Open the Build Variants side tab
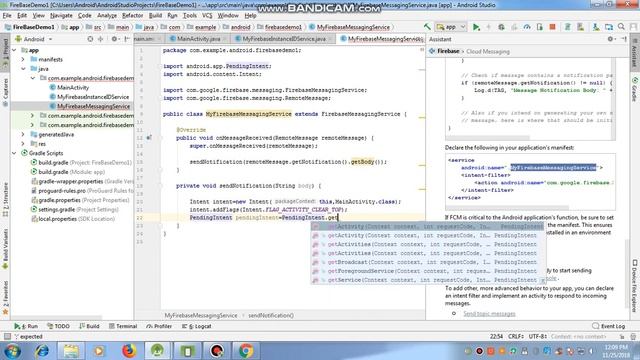The height and width of the screenshot is (360, 640). click(x=5, y=249)
